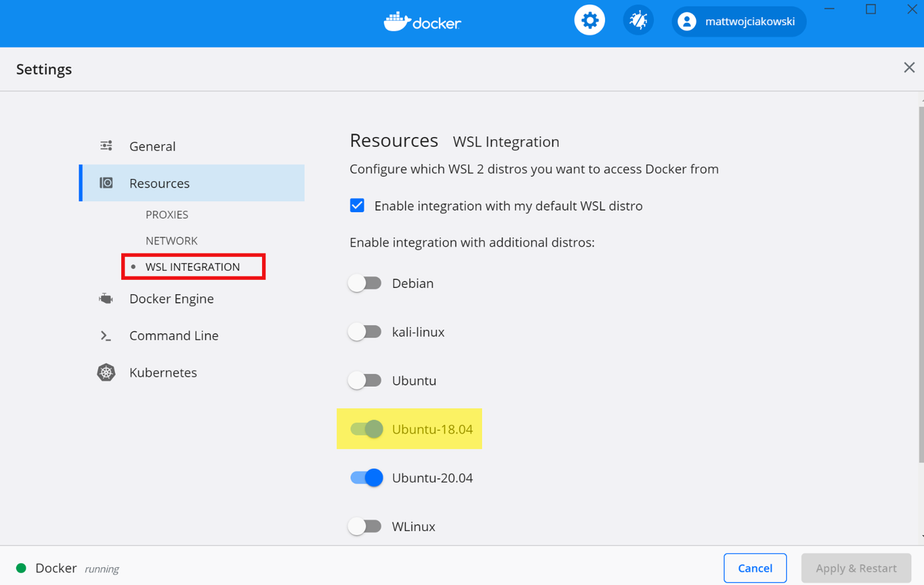Click the user account avatar icon

pyautogui.click(x=687, y=22)
